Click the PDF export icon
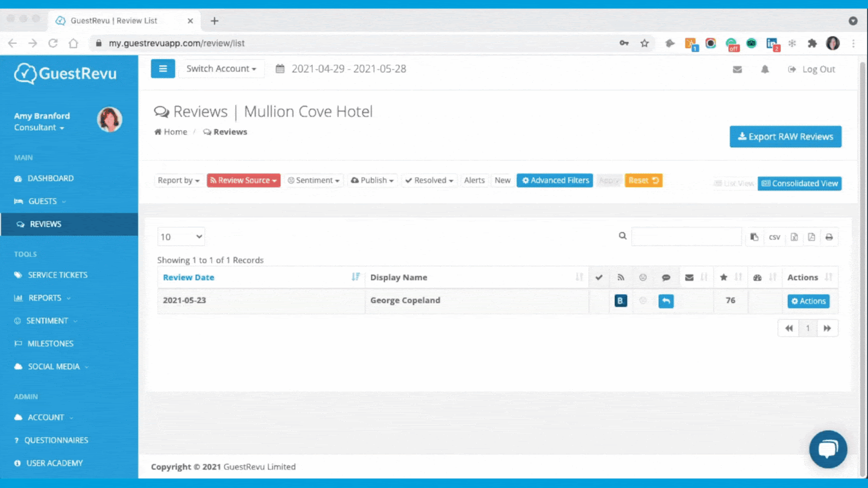 coord(811,237)
